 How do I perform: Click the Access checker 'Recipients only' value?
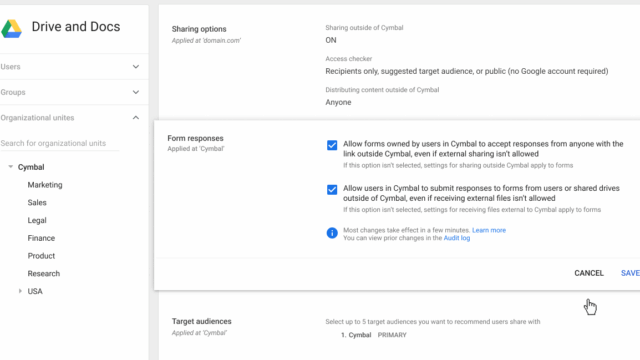coord(467,71)
